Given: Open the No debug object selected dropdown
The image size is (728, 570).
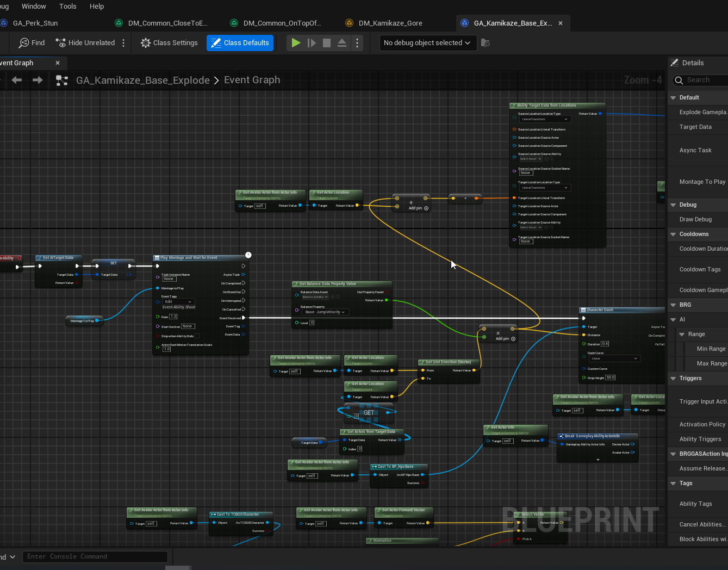Looking at the screenshot, I should (428, 43).
